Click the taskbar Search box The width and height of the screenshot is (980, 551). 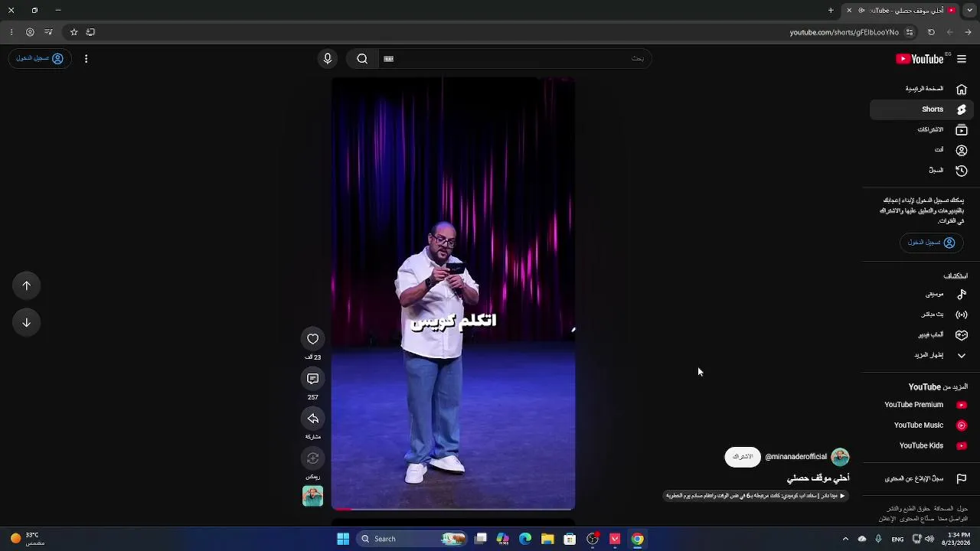(413, 539)
